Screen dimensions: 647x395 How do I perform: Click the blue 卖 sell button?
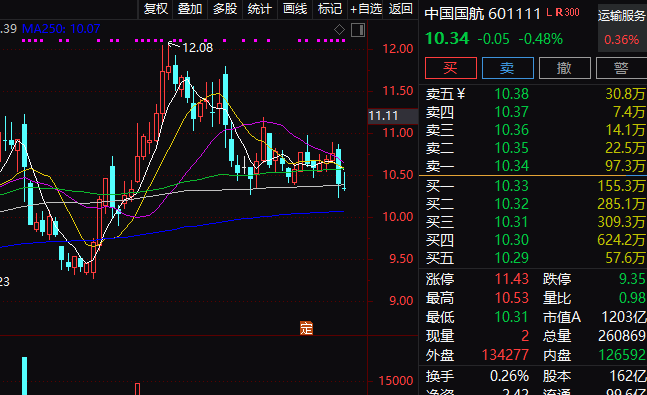coord(508,68)
